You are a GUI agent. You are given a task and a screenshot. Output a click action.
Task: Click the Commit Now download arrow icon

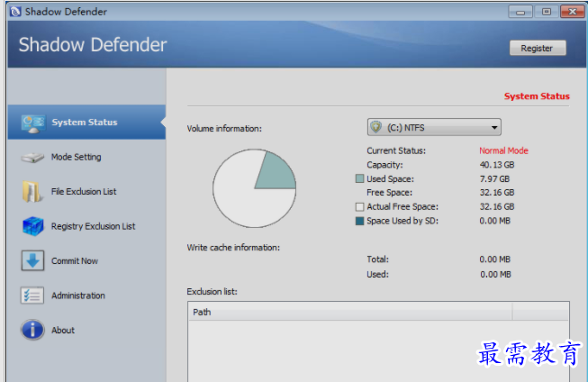tap(32, 260)
